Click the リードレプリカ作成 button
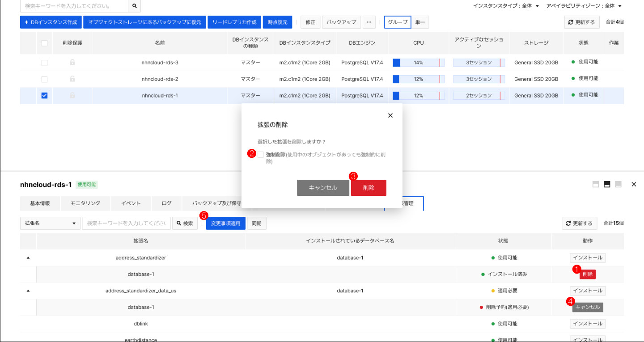 (234, 22)
